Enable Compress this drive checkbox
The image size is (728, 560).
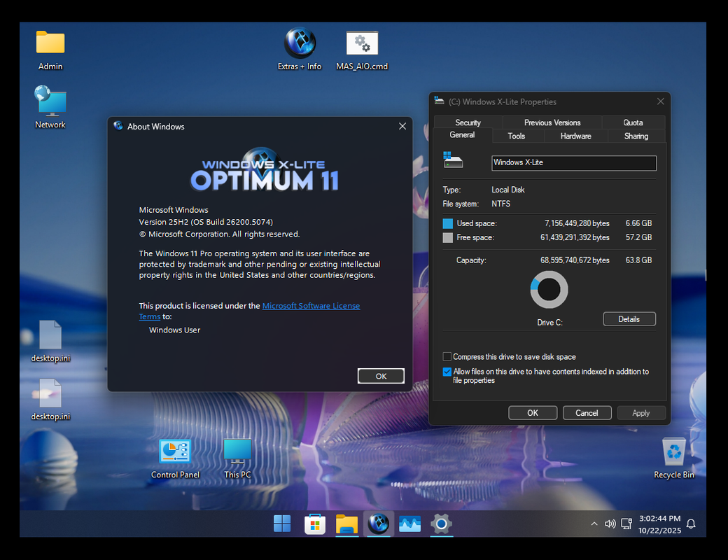pyautogui.click(x=447, y=356)
